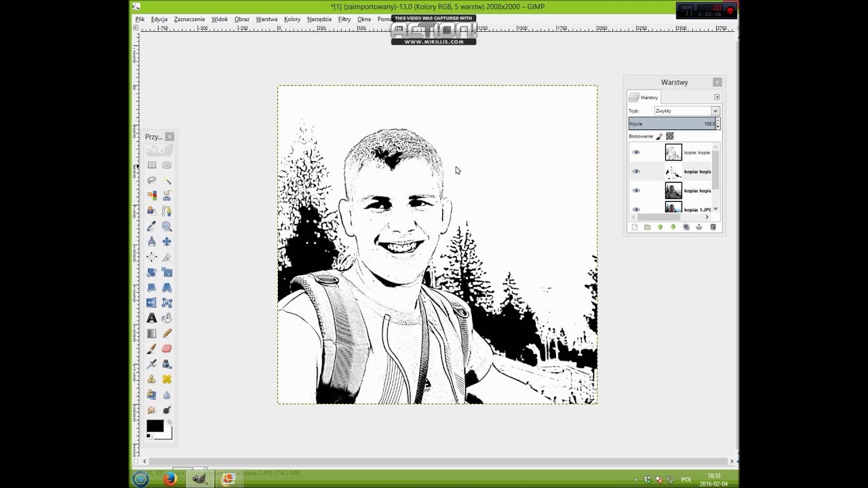Image resolution: width=868 pixels, height=488 pixels.
Task: Select the Airbrush tool
Action: coord(152,364)
